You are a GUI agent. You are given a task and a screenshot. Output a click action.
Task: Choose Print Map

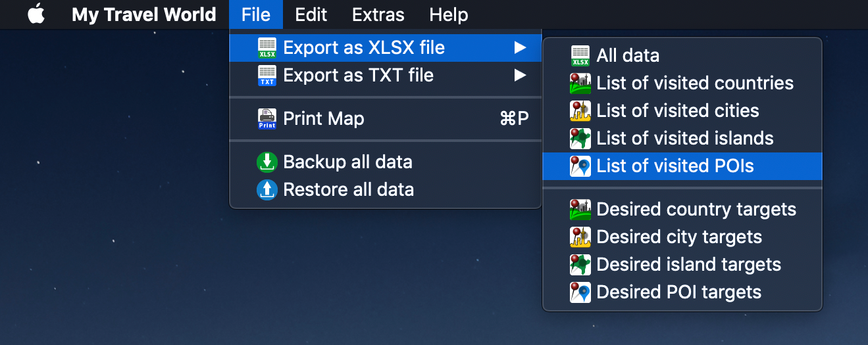(x=385, y=119)
